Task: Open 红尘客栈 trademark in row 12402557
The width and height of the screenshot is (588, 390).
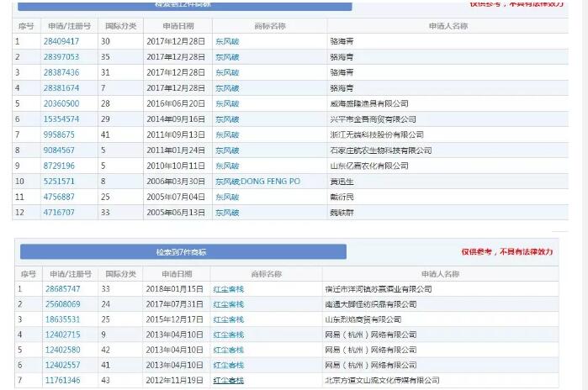Action: (x=228, y=365)
